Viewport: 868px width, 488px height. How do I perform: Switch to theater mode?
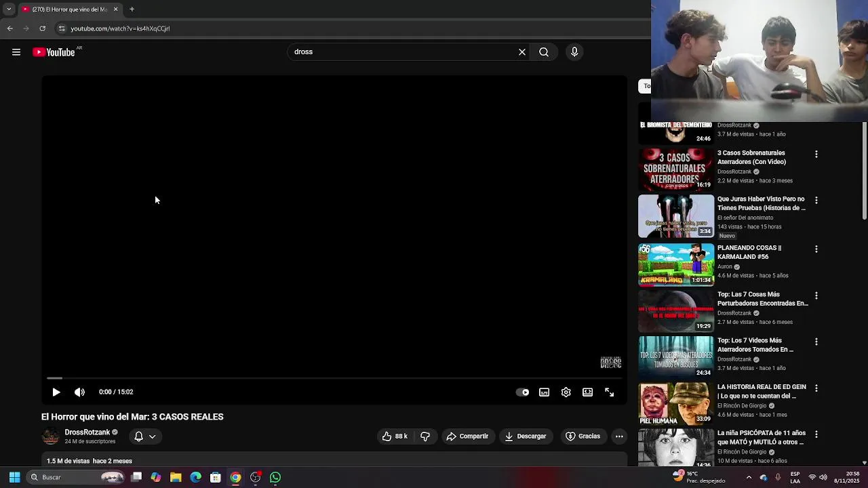pyautogui.click(x=587, y=392)
